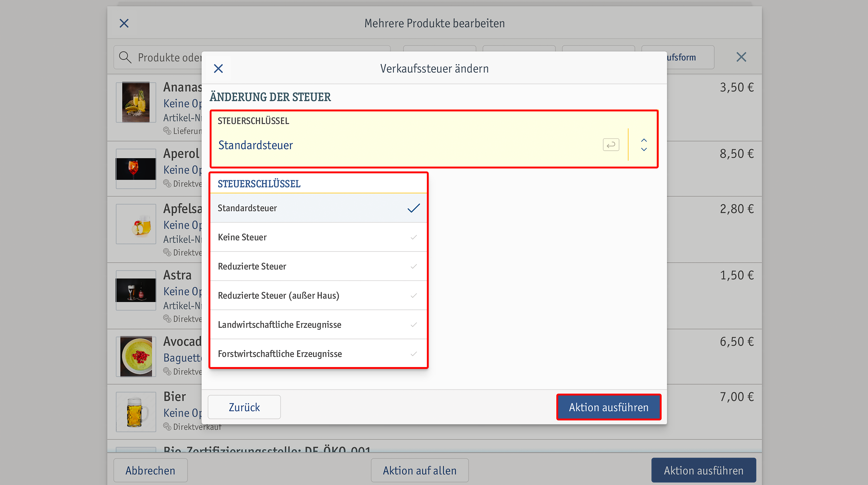Click the Astra product name
Screen dimensions: 868x485
click(x=177, y=275)
